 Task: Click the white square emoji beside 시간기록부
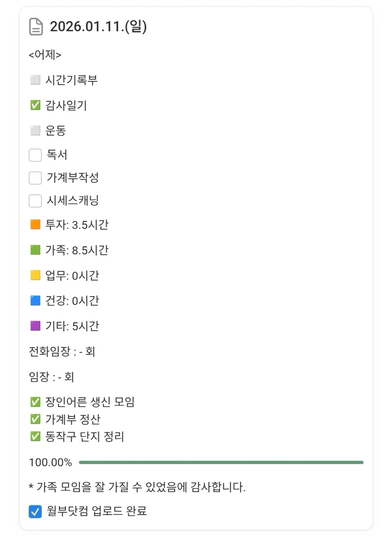pos(35,80)
